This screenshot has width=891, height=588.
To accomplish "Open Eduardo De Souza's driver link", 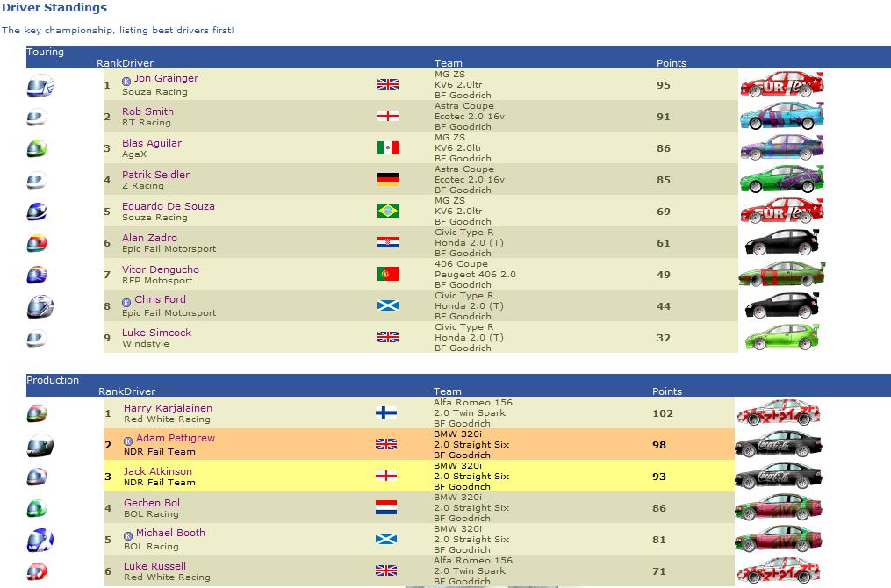I will click(169, 206).
